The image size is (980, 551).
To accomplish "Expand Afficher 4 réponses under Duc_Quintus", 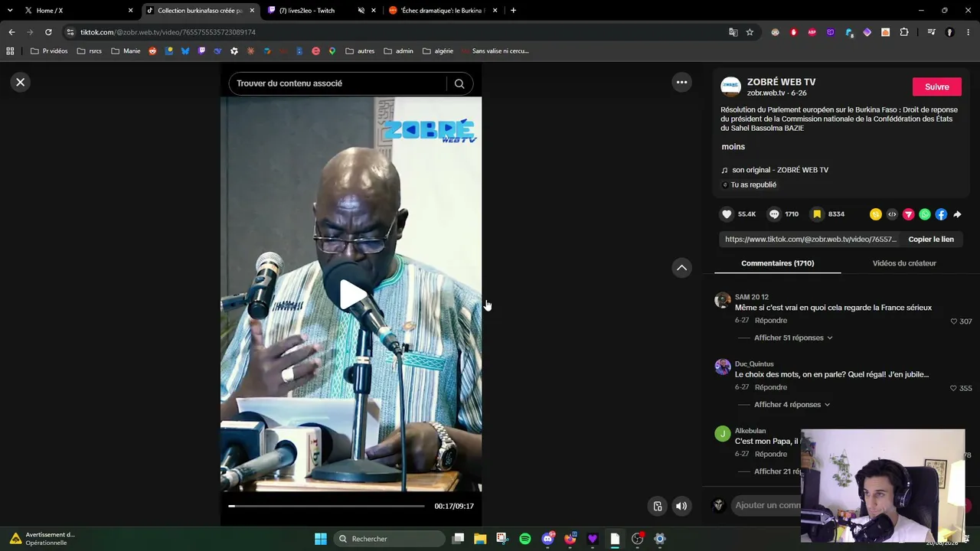I will coord(792,404).
